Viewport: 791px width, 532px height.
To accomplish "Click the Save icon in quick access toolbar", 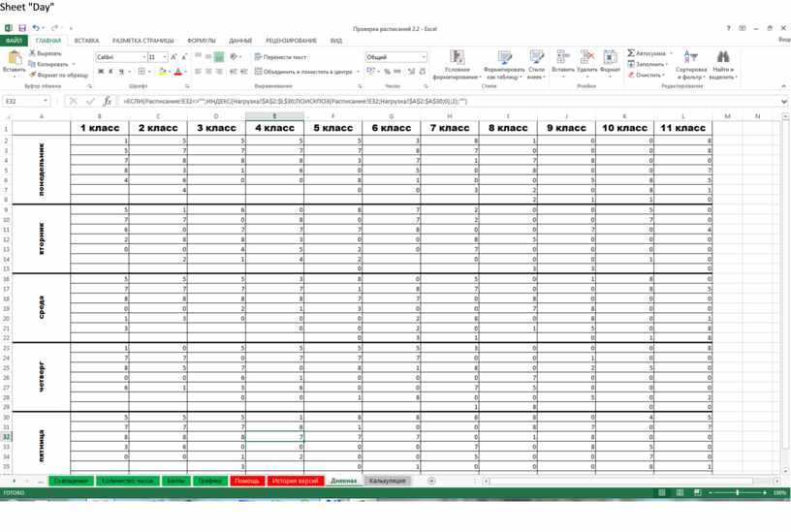I will coord(22,28).
